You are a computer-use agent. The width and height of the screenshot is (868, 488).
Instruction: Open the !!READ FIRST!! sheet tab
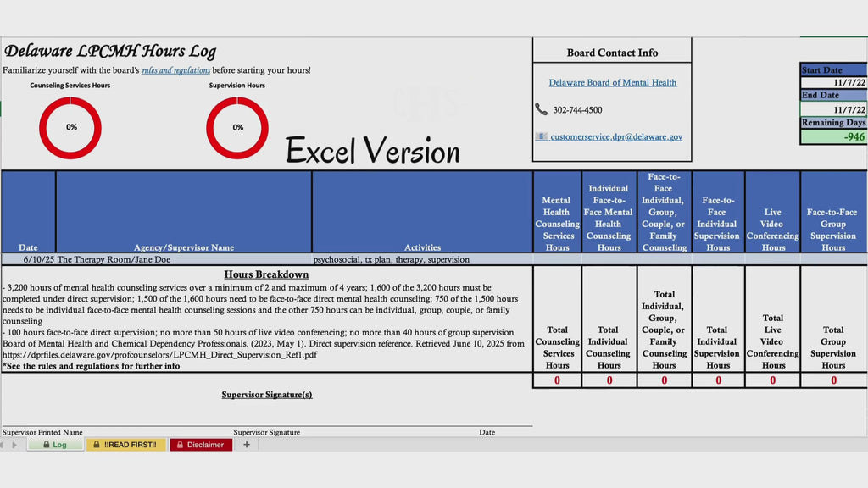125,444
